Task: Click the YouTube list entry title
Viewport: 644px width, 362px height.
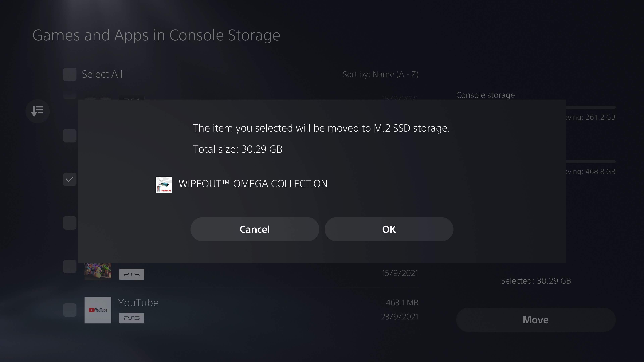Action: coord(138,303)
